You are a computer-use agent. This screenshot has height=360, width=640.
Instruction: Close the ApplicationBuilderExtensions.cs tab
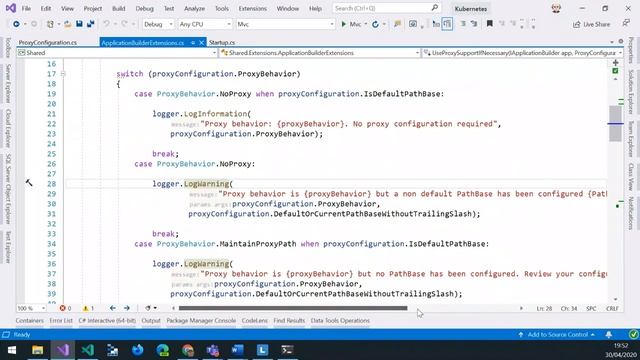(202, 42)
